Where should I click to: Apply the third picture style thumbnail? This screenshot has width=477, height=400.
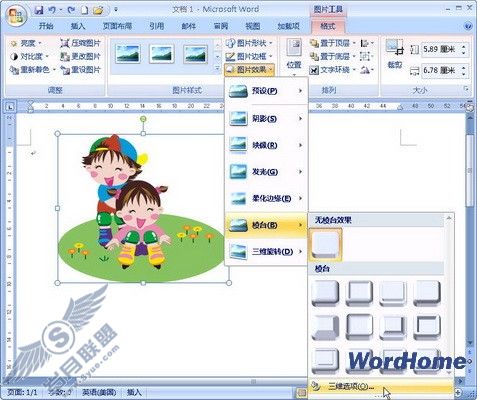click(196, 54)
